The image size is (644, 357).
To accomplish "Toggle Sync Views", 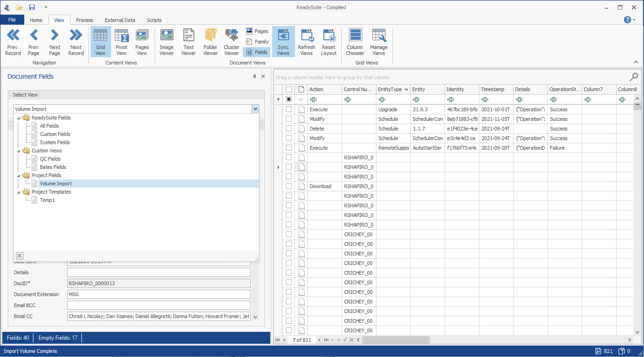I will [283, 42].
